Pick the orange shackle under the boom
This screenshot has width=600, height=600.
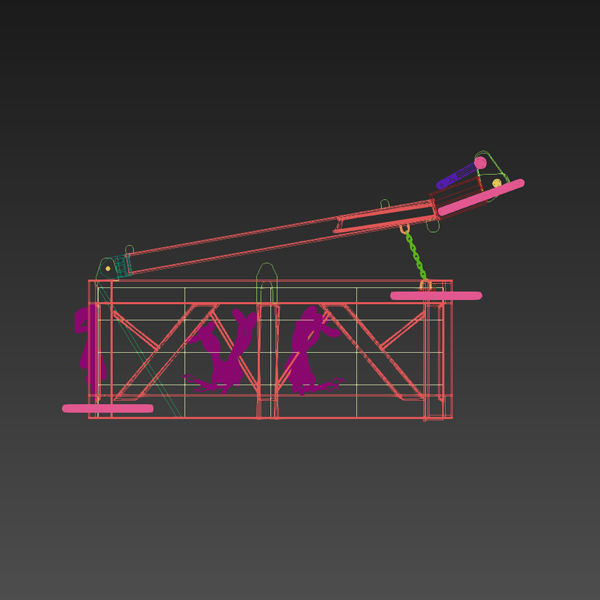(x=405, y=229)
